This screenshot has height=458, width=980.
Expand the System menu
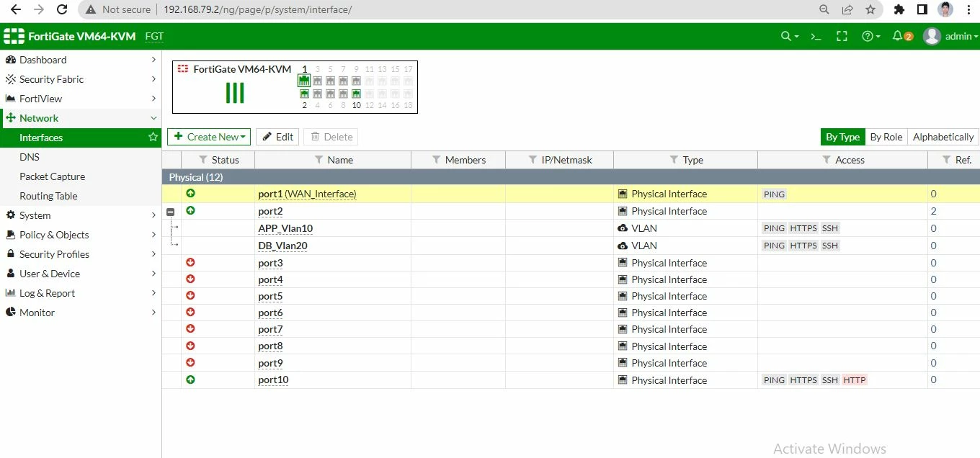(x=81, y=215)
